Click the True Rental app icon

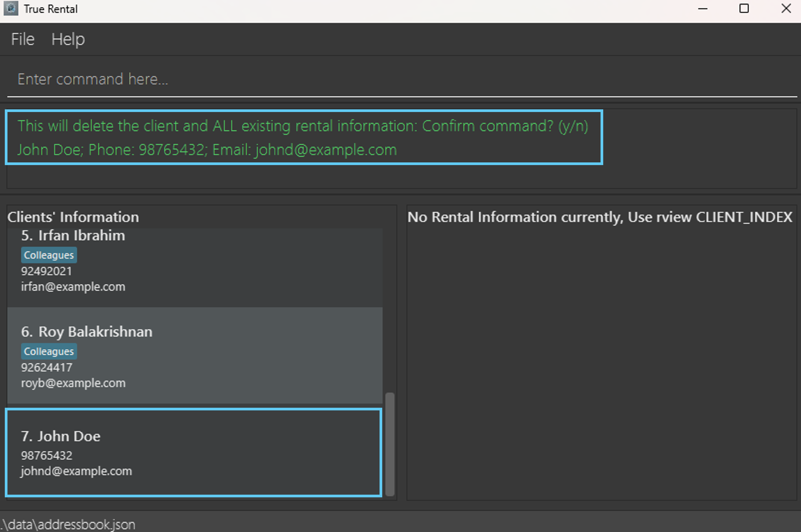click(x=11, y=9)
